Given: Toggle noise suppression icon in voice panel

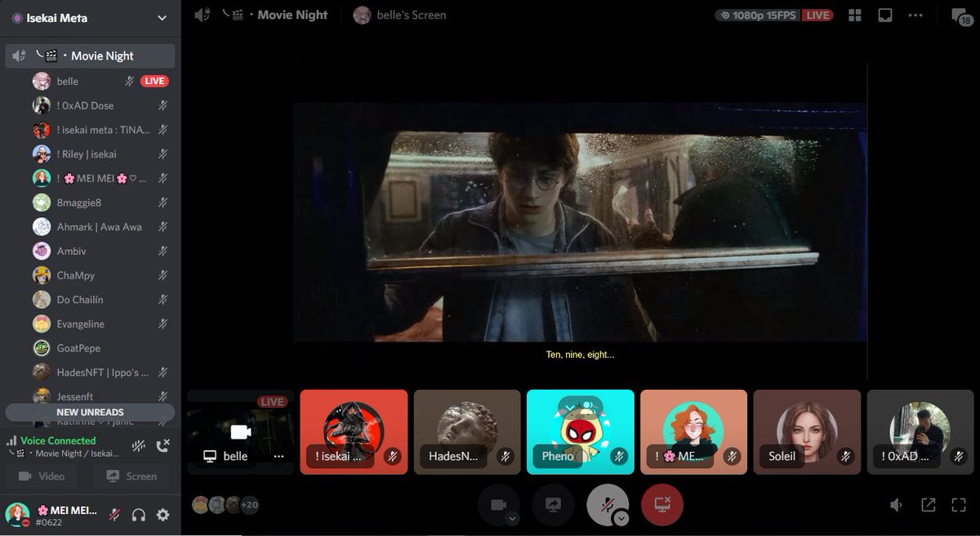Looking at the screenshot, I should [x=139, y=446].
